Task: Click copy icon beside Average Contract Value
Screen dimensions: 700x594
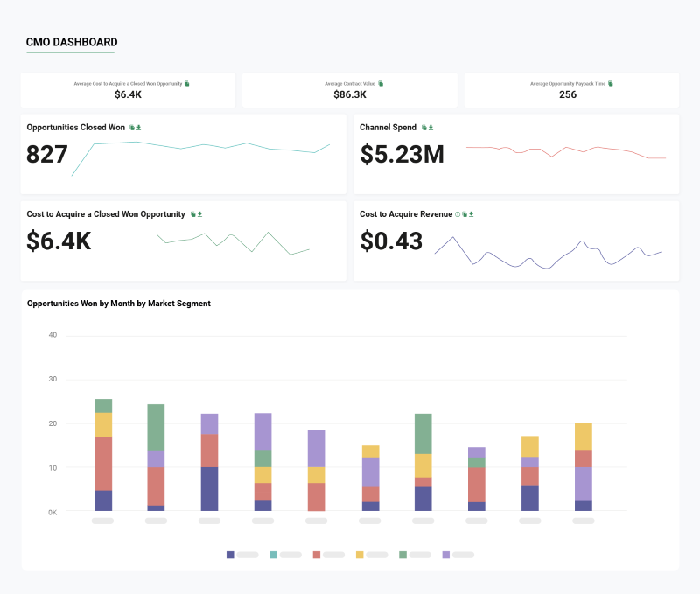Action: click(381, 83)
